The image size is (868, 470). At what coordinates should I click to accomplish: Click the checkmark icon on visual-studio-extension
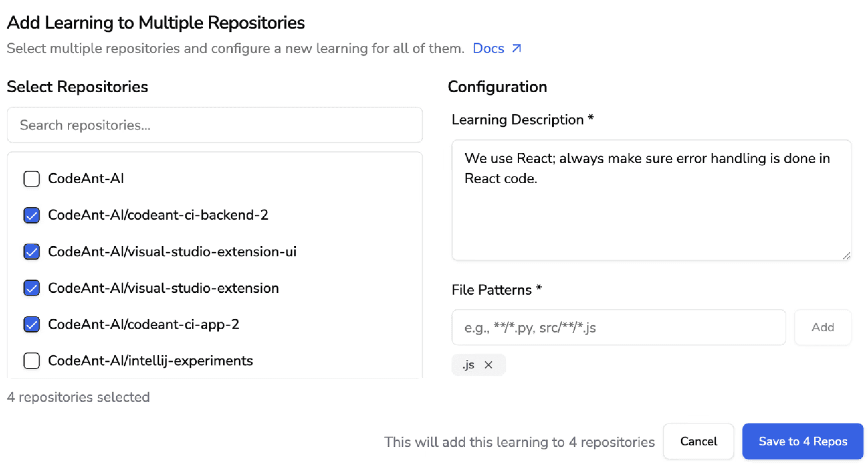[x=31, y=288]
